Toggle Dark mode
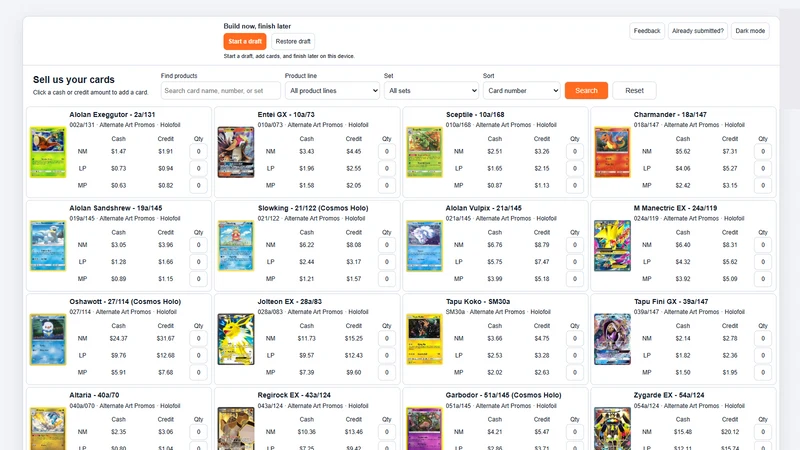 click(x=750, y=31)
